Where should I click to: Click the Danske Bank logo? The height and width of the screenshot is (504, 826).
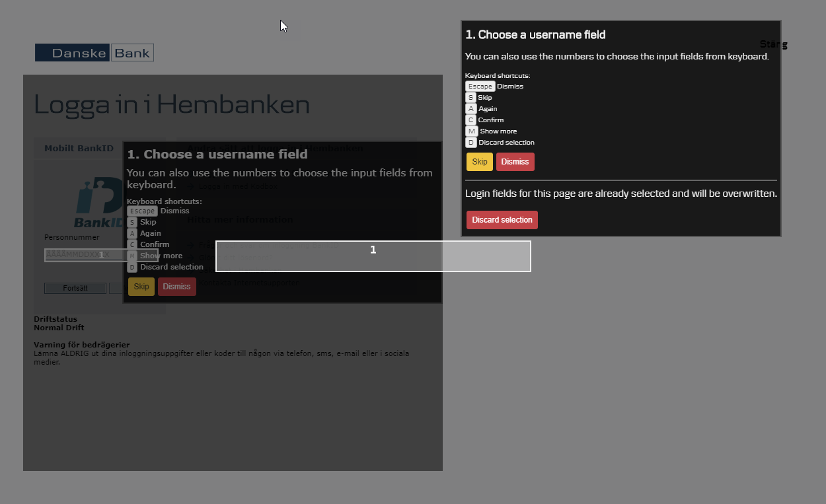[94, 52]
